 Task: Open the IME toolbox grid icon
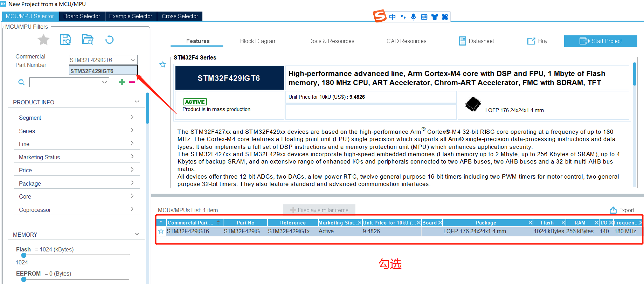click(445, 17)
